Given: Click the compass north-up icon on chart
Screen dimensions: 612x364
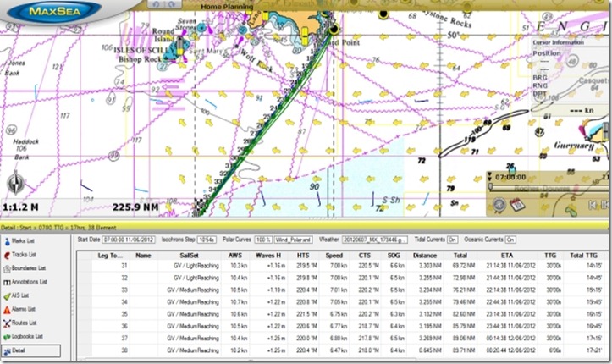Looking at the screenshot, I should pyautogui.click(x=15, y=183).
